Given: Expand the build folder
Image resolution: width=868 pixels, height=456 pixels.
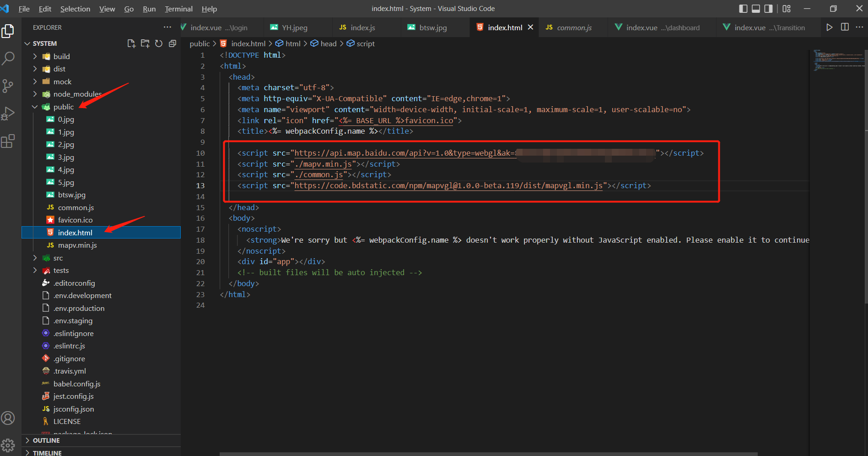Looking at the screenshot, I should (x=35, y=56).
